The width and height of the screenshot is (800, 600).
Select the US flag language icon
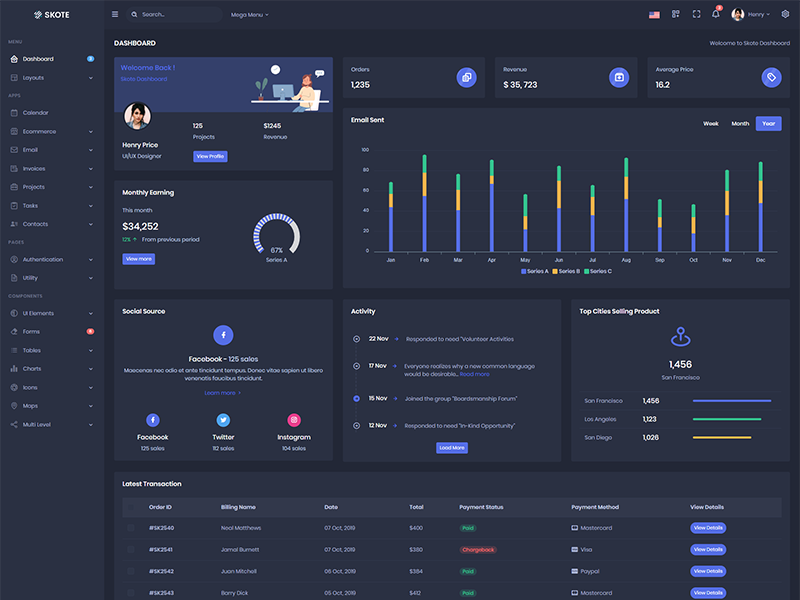tap(654, 15)
